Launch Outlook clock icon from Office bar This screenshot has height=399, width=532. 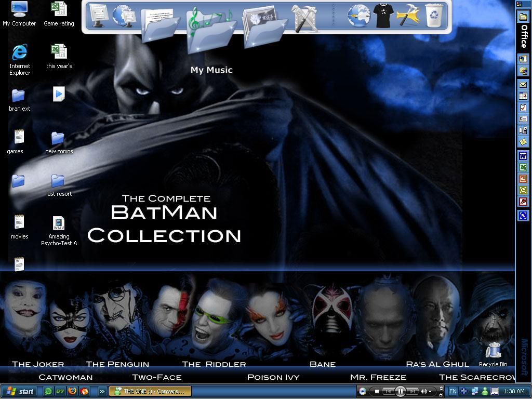coord(523,190)
